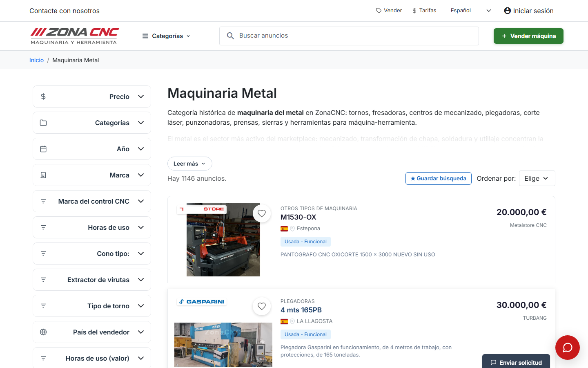Click the Categorías hamburger icon
Screen dimensions: 588x368
tap(145, 36)
